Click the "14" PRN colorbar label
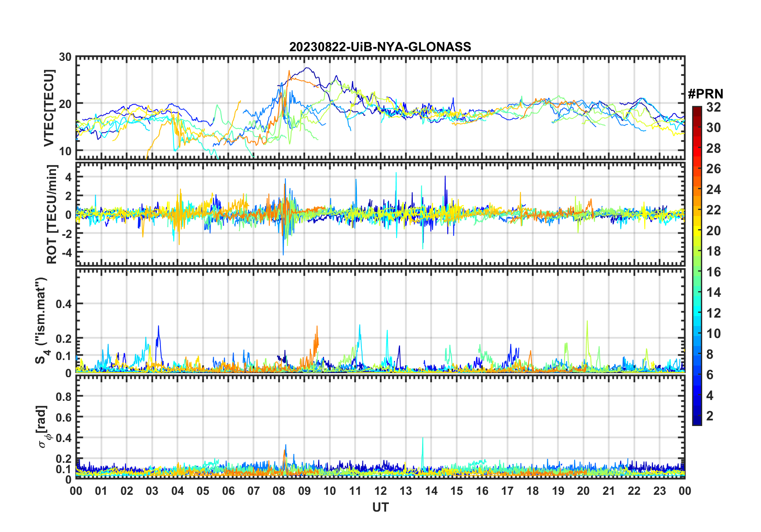The height and width of the screenshot is (532, 761). [713, 292]
